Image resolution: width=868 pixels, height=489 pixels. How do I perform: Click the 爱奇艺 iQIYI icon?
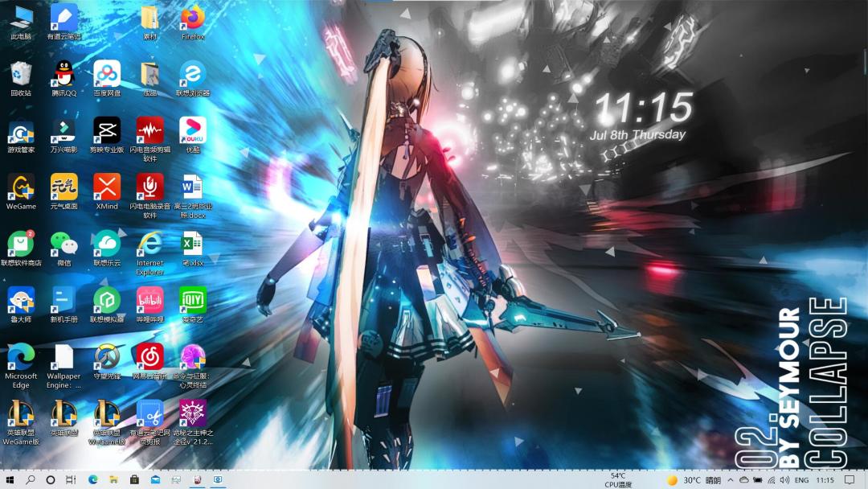tap(193, 303)
